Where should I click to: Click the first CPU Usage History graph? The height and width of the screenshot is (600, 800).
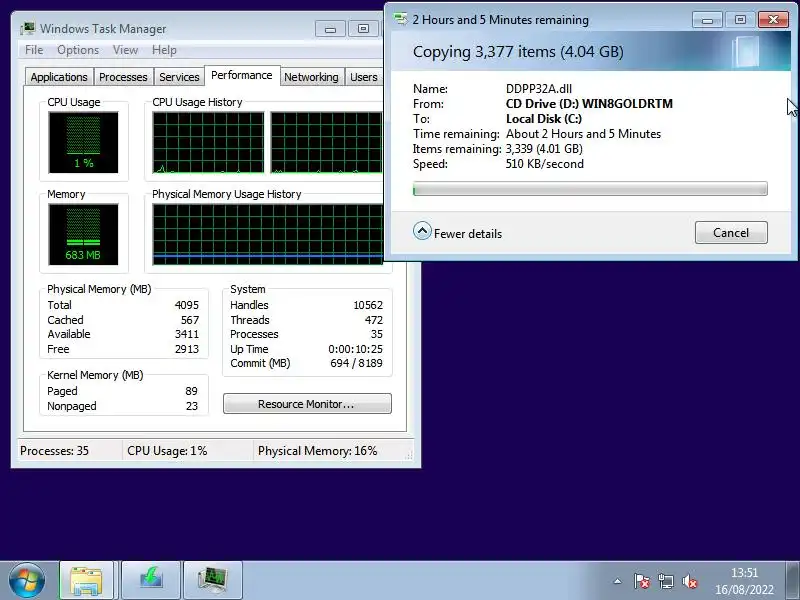click(208, 143)
